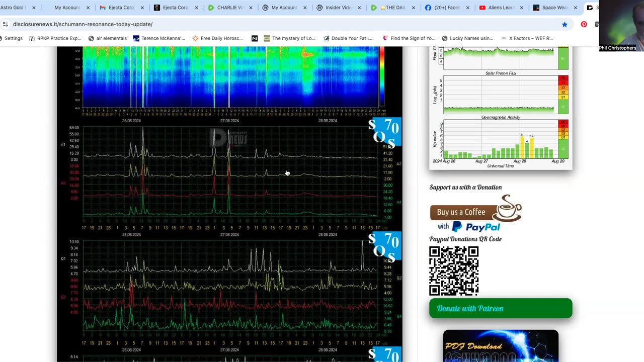644x362 pixels.
Task: Click the Schumann spectrogram image
Action: (229, 78)
